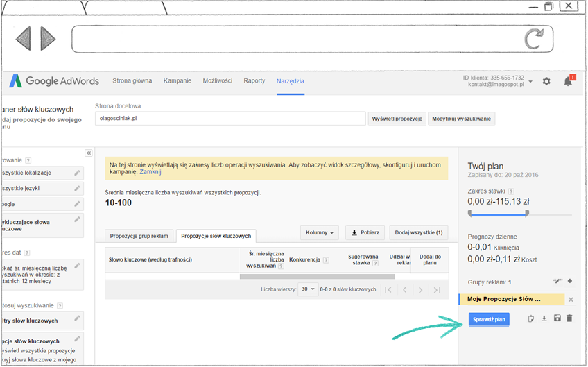Edit the 'szystkie języki' setting with pencil
The height and width of the screenshot is (367, 588).
77,189
